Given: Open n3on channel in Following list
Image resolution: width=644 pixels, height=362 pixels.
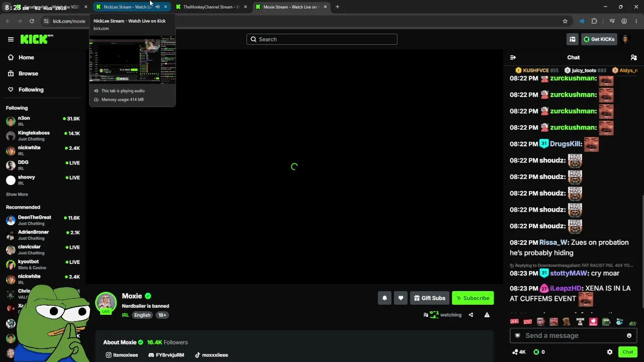Looking at the screenshot, I should click(43, 121).
